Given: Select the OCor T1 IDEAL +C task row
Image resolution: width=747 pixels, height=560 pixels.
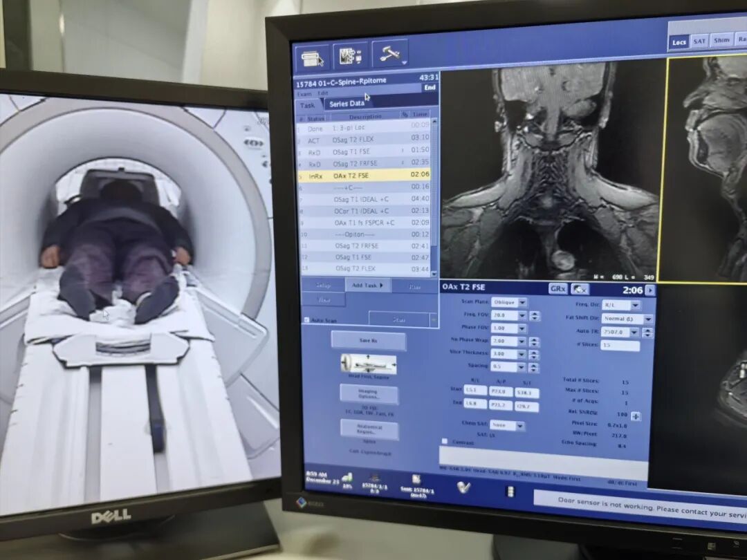Looking at the screenshot, I should [x=365, y=211].
